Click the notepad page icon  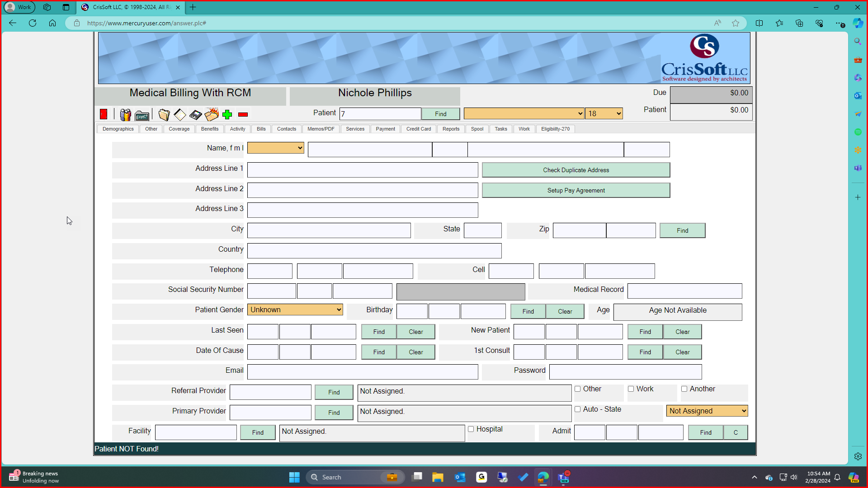[180, 115]
